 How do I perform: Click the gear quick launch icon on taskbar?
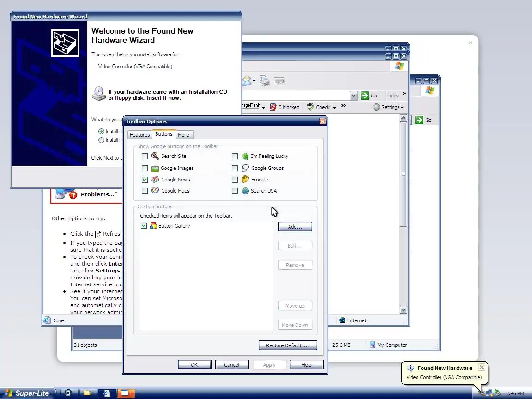68,393
